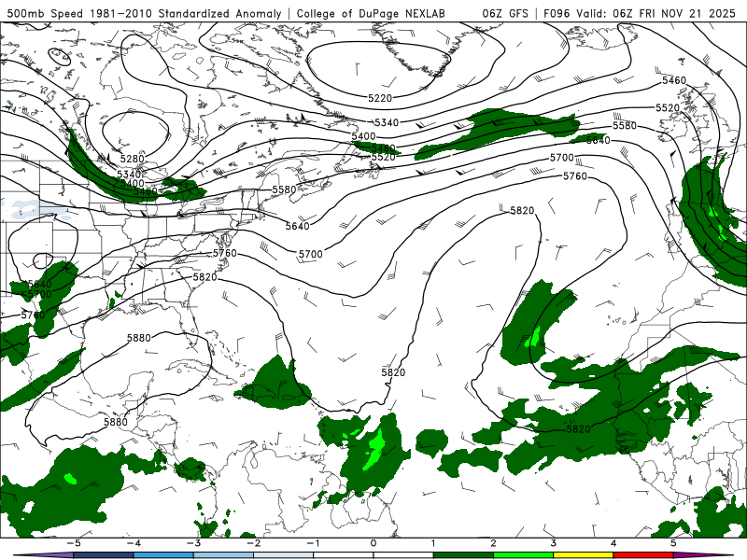This screenshot has width=747, height=560.
Task: Click the '5880' contour label near Central America
Action: point(116,422)
